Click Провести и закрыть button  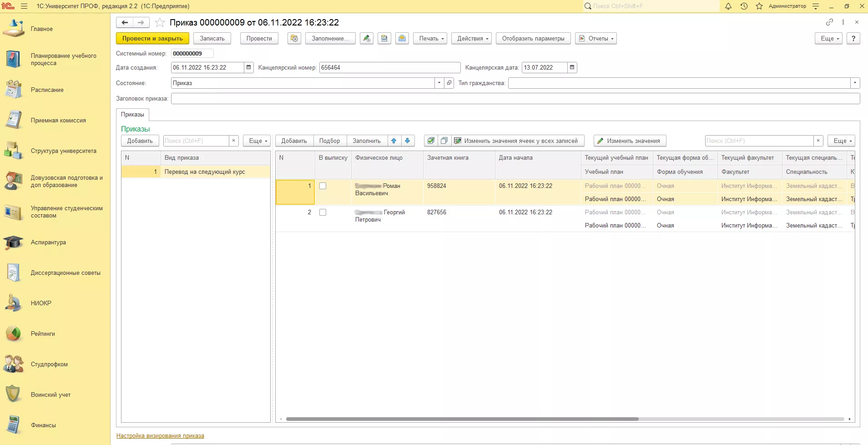[152, 39]
